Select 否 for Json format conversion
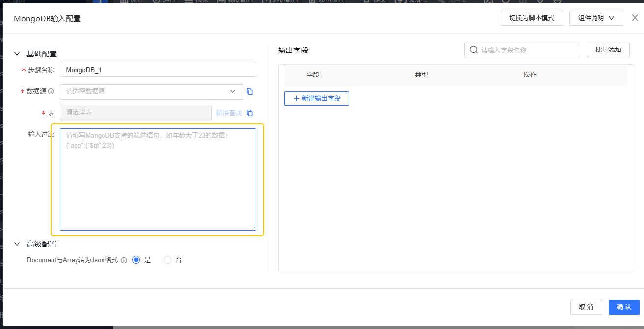Image resolution: width=644 pixels, height=329 pixels. tap(168, 260)
